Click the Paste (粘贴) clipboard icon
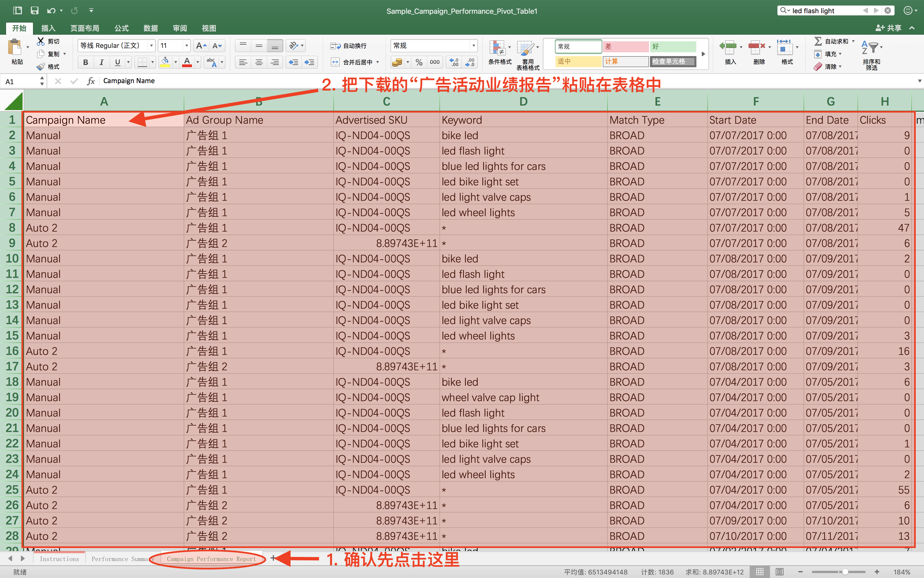 click(x=15, y=47)
